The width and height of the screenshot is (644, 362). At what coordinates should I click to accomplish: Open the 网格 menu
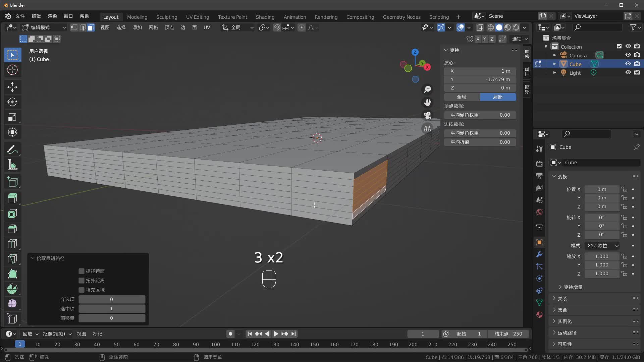click(x=153, y=27)
